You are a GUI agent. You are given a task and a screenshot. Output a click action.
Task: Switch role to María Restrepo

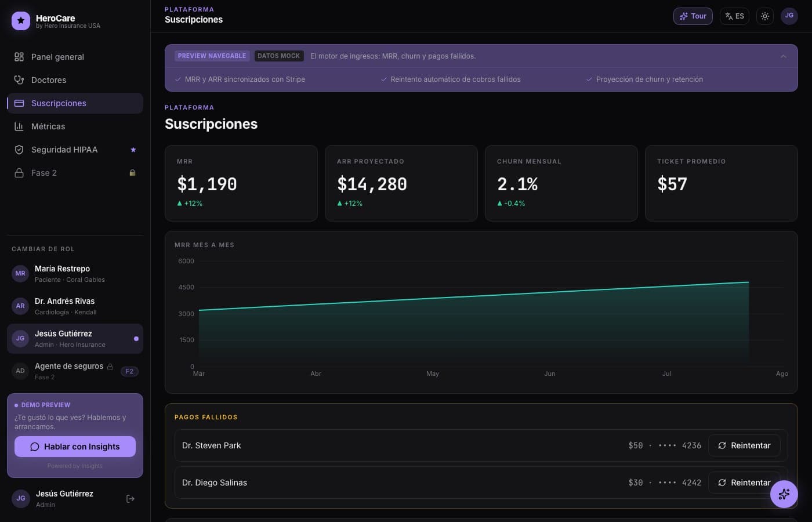tap(75, 274)
